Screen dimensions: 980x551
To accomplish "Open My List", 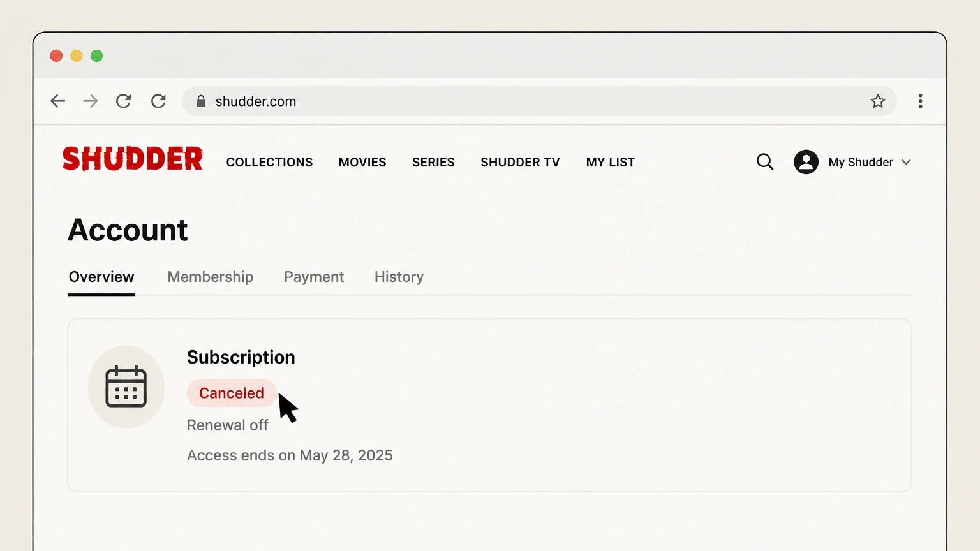I will pyautogui.click(x=611, y=162).
